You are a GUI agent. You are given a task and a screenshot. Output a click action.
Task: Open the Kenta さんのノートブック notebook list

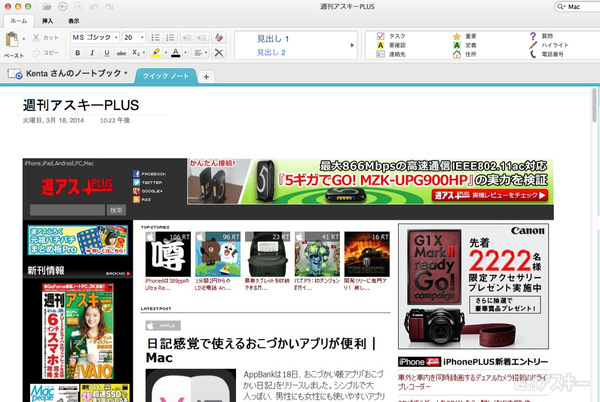[77, 73]
